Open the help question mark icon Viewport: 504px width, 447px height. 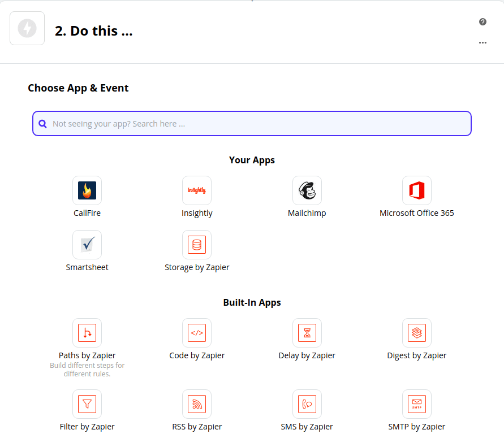tap(483, 22)
